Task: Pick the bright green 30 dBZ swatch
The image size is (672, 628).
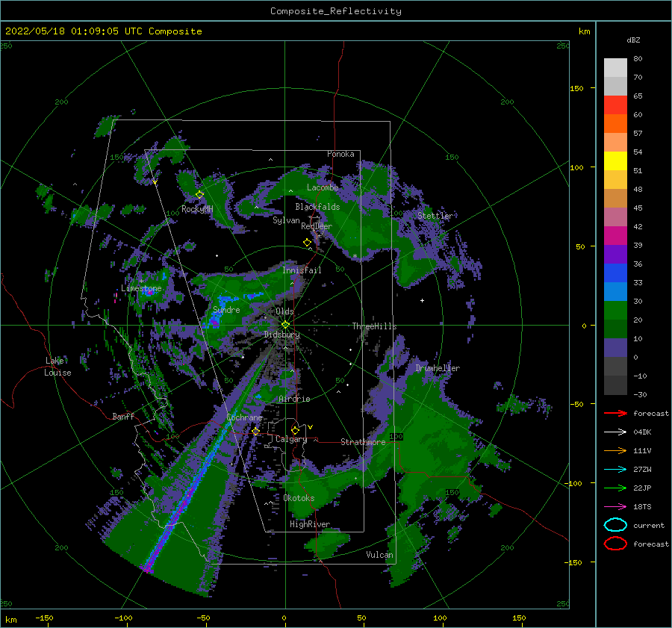Action: (615, 311)
